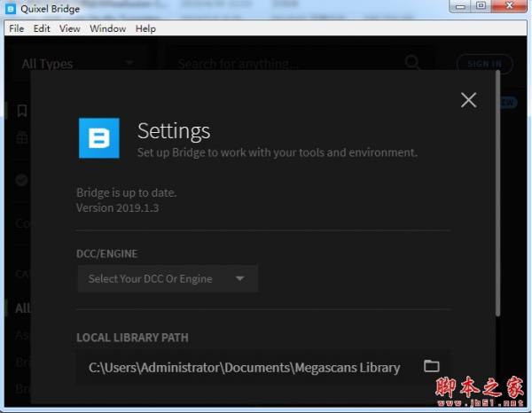
Task: Click the dimmed SIGN IN button
Action: click(x=484, y=64)
